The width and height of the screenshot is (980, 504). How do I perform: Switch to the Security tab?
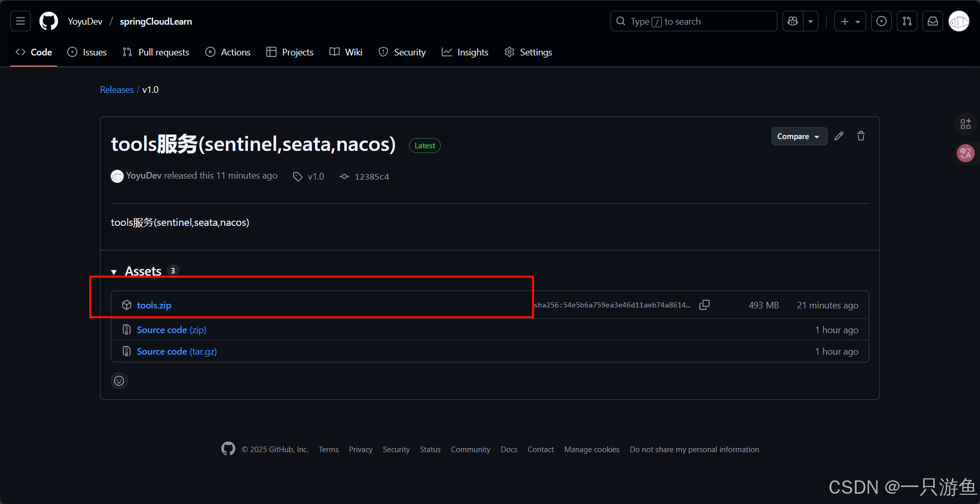click(x=402, y=52)
